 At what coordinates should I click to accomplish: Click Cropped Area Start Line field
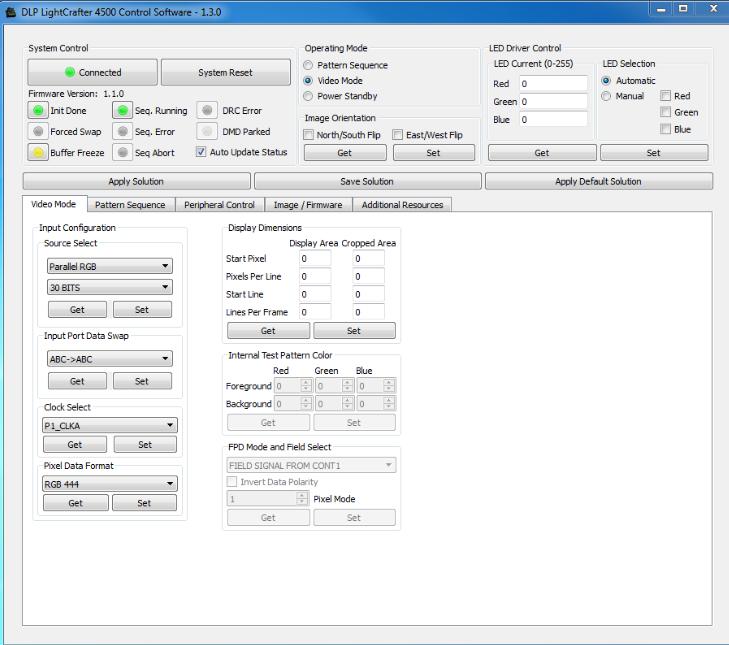pos(368,294)
